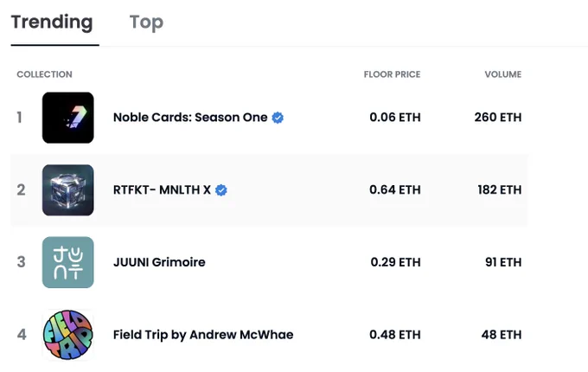Open the RTFKT MNLTH X cube thumbnail
Screen dimensions: 588x372
click(67, 190)
